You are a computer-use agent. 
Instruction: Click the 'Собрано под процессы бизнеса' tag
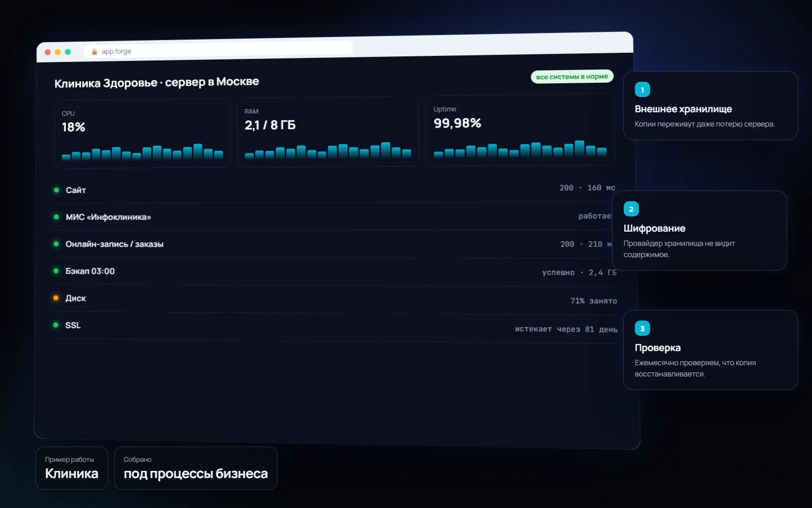[x=196, y=468]
